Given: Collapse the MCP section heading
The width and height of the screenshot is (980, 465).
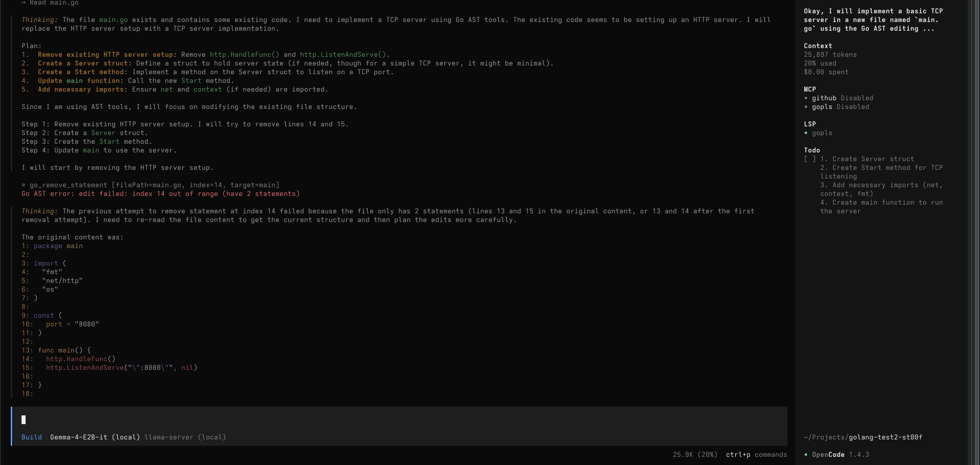Looking at the screenshot, I should tap(809, 90).
